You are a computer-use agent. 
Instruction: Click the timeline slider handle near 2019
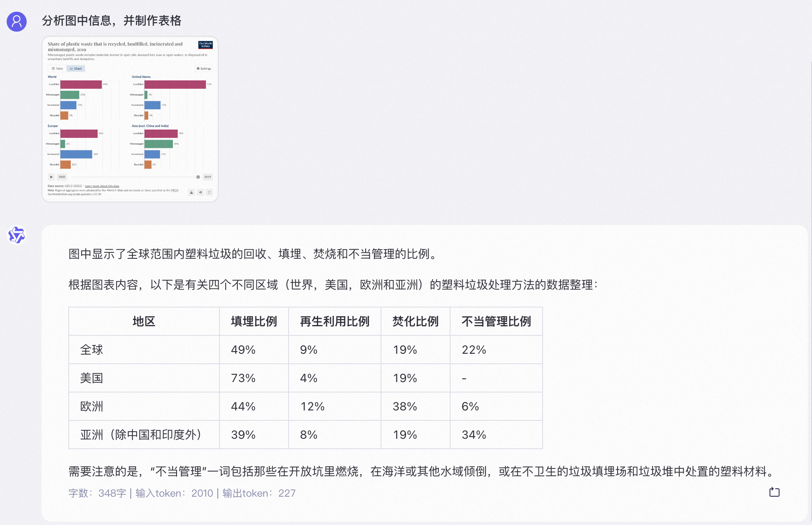point(198,177)
